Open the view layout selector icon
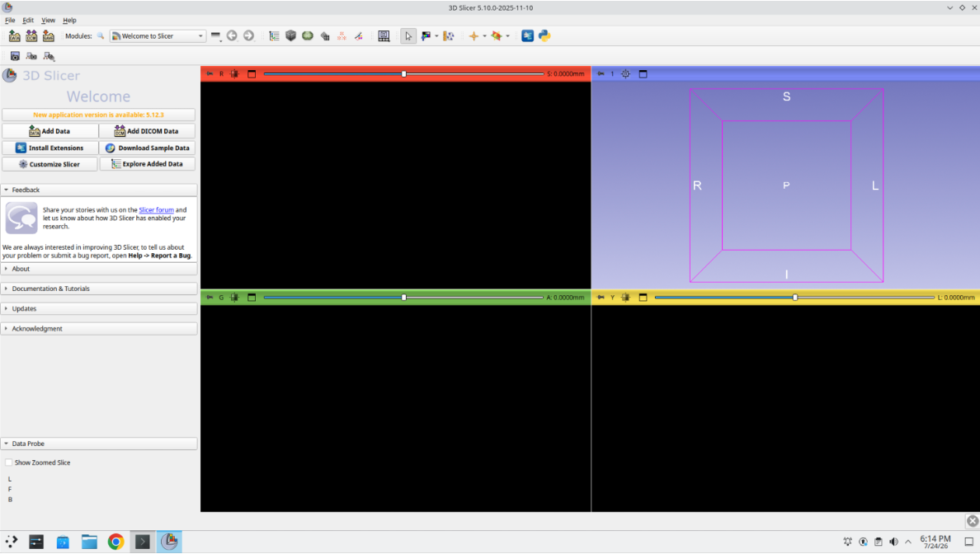The height and width of the screenshot is (554, 980). (x=384, y=36)
